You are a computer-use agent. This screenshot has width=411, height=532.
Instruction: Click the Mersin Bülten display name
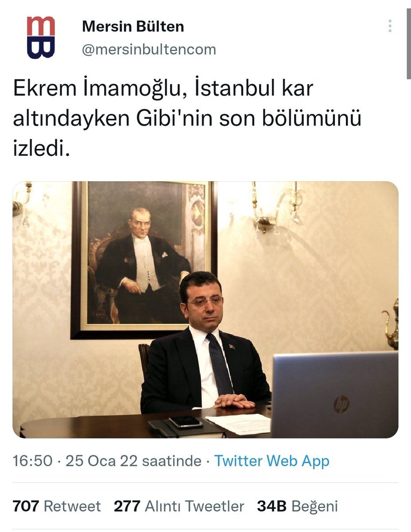(133, 27)
